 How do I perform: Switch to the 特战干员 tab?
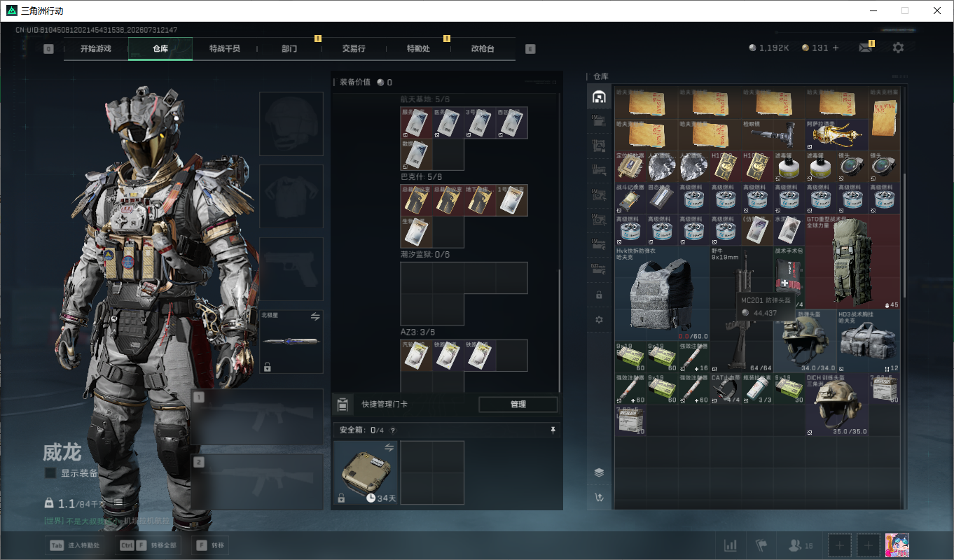coord(225,49)
